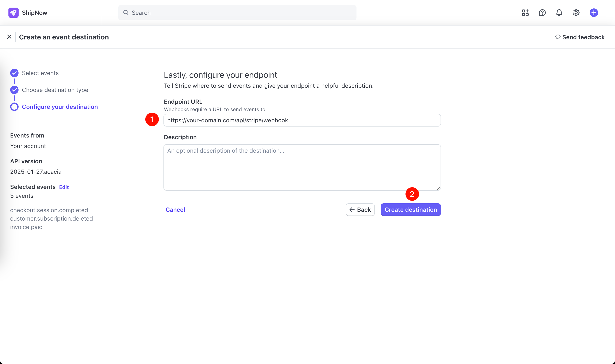Click the ShipNow rocket logo icon

[13, 13]
